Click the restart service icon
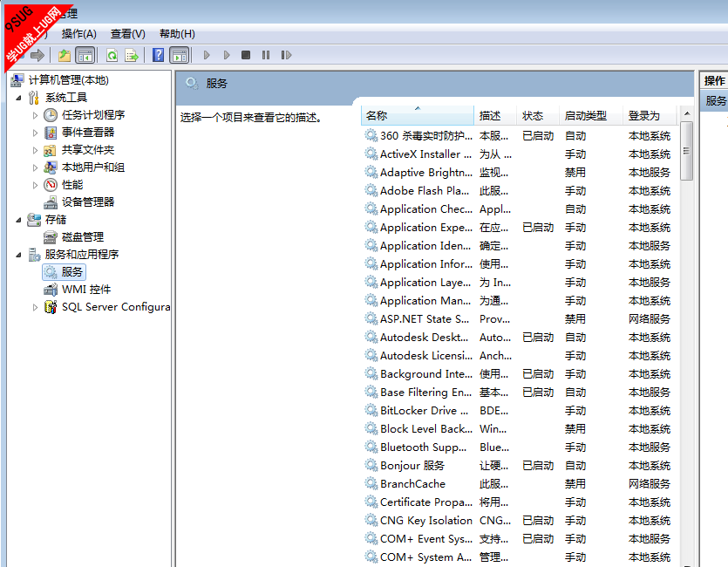Screen dimensions: 728x567 [286, 55]
